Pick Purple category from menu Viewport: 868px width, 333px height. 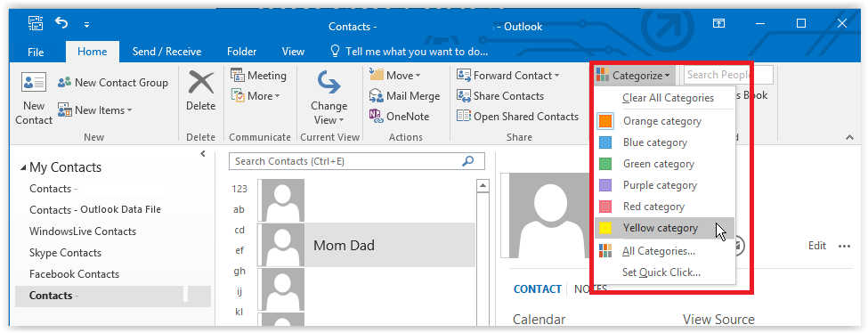coord(665,185)
